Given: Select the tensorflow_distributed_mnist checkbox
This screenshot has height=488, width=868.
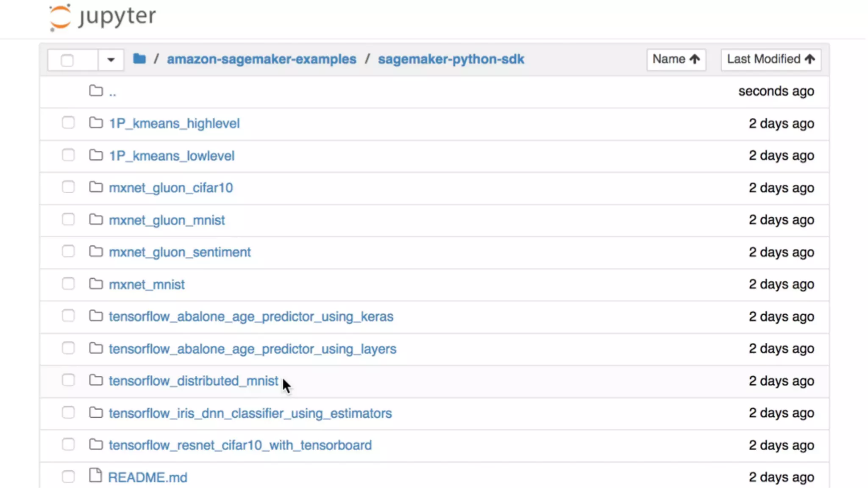Looking at the screenshot, I should (x=68, y=380).
